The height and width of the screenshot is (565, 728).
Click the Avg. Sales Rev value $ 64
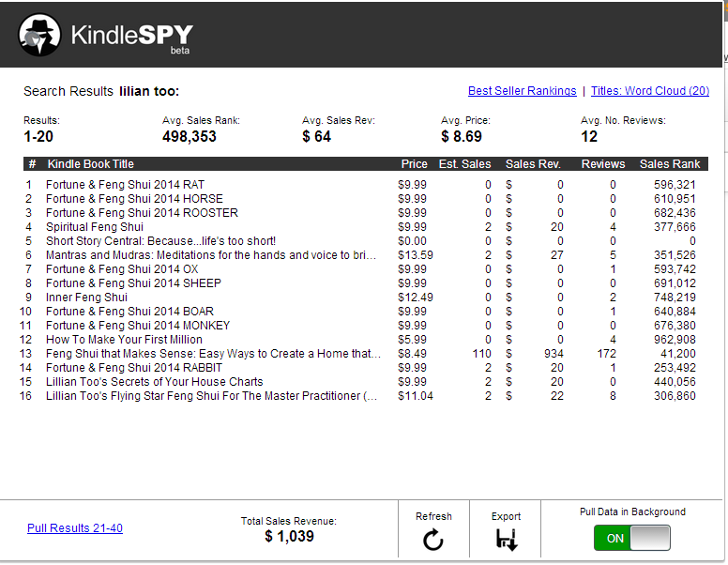[x=316, y=137]
